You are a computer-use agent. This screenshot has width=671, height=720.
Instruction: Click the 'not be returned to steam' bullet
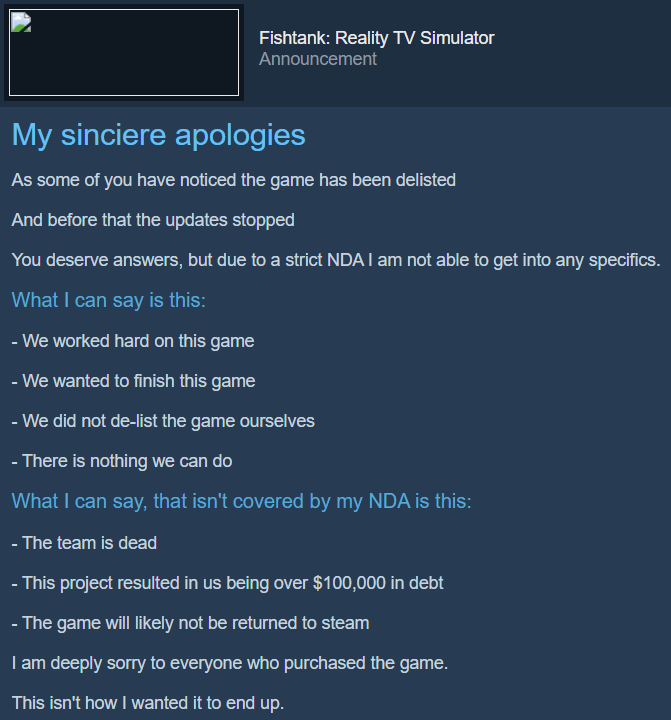(190, 623)
